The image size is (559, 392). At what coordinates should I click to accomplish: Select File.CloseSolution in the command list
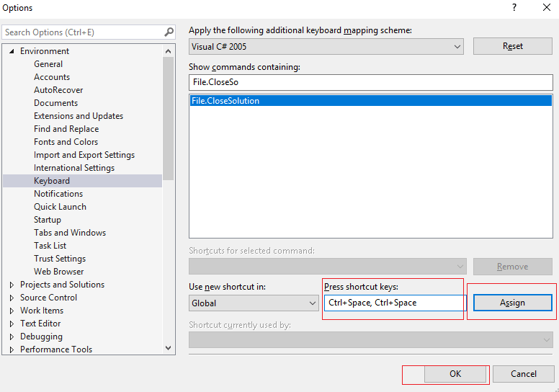coord(225,101)
